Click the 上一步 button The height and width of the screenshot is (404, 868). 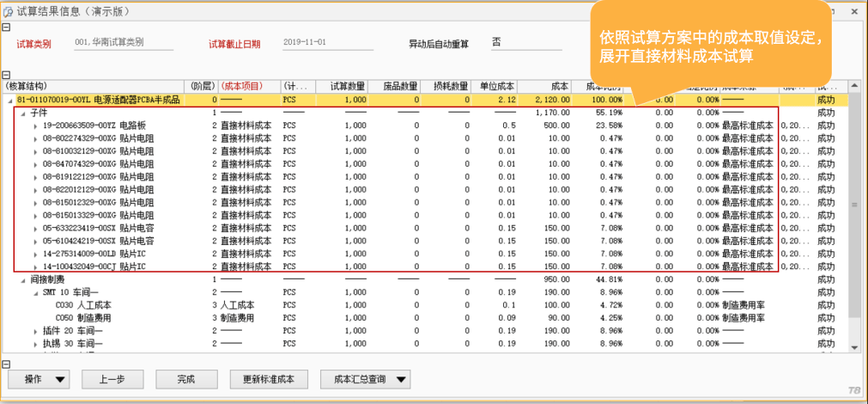[x=112, y=379]
